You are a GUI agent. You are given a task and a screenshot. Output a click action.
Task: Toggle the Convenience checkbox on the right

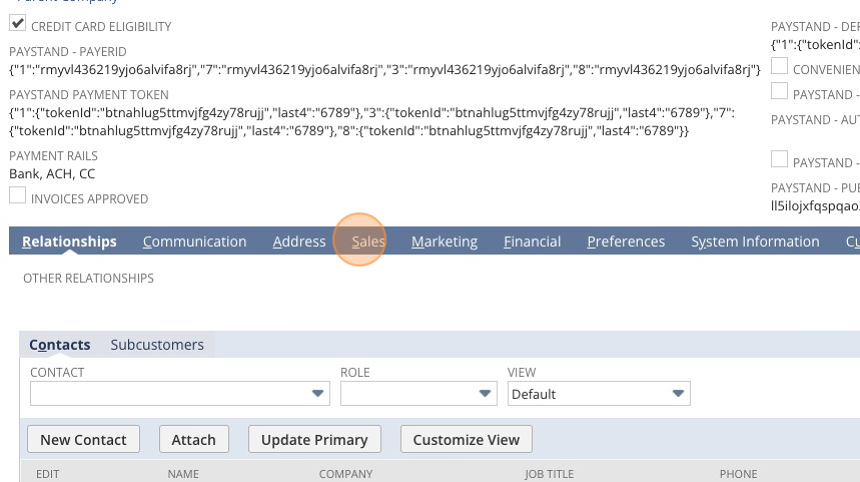click(x=779, y=66)
